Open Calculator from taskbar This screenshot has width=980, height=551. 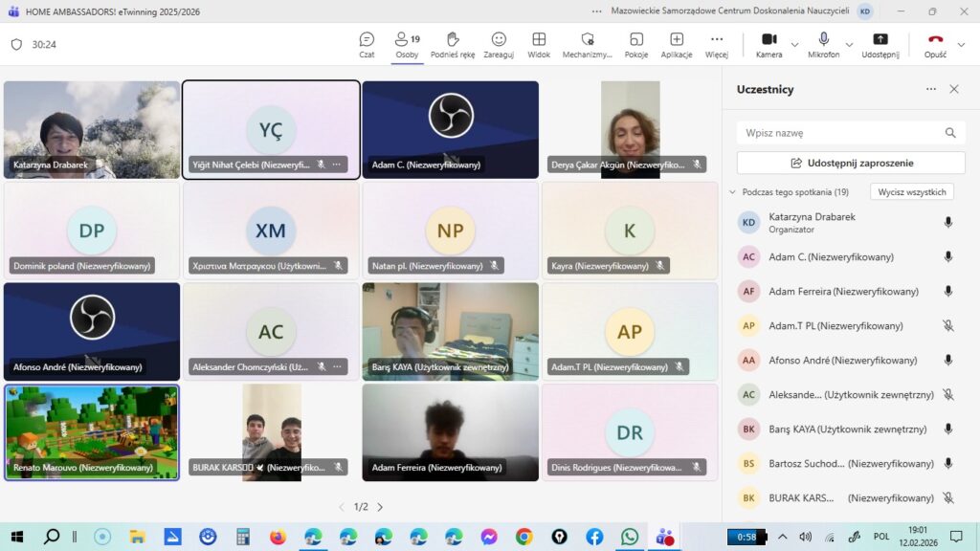click(x=243, y=537)
